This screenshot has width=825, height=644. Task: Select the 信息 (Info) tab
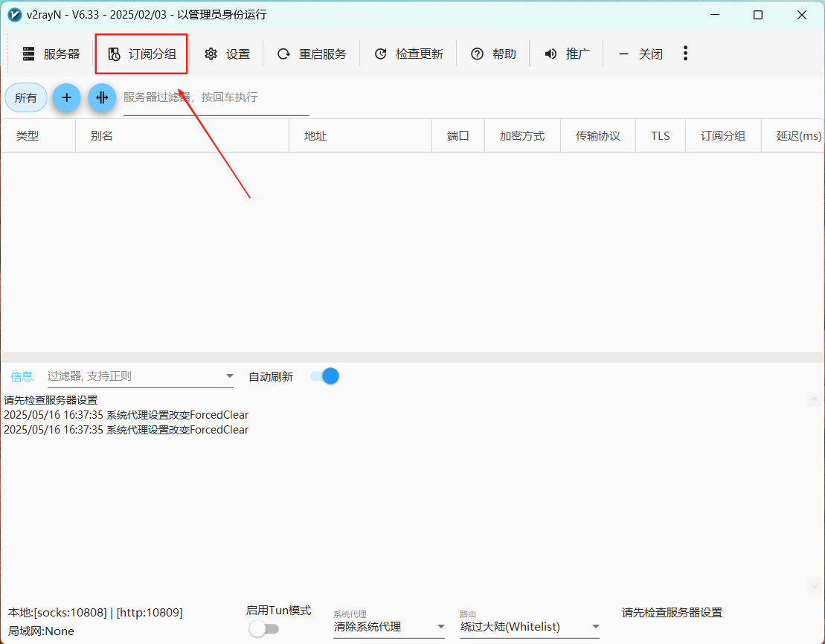tap(22, 376)
